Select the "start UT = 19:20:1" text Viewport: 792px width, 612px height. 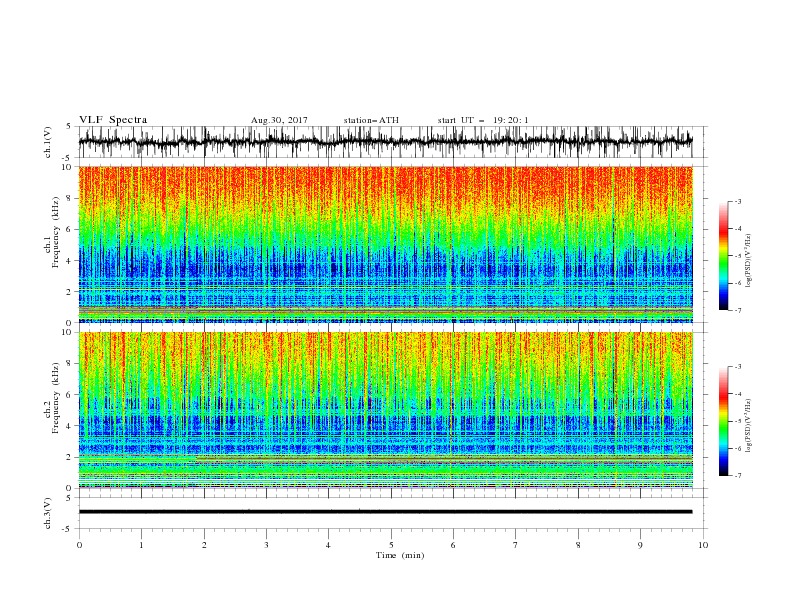click(x=483, y=120)
